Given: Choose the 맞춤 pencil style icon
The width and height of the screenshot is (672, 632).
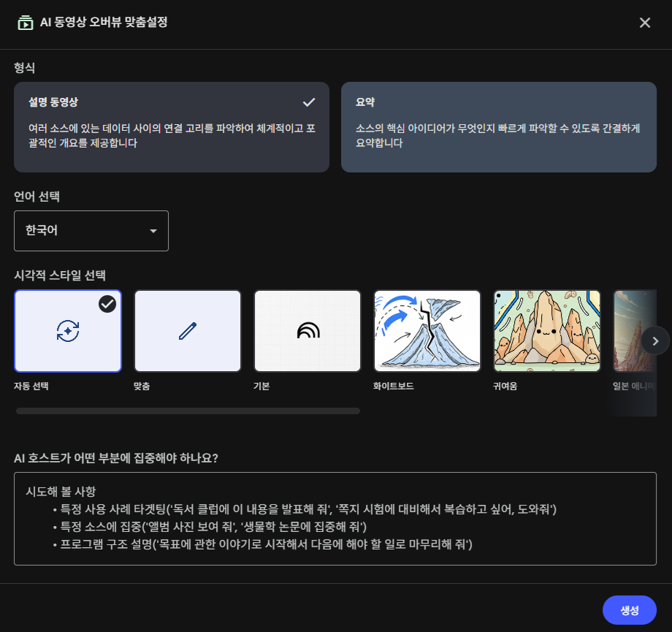Looking at the screenshot, I should (x=188, y=331).
